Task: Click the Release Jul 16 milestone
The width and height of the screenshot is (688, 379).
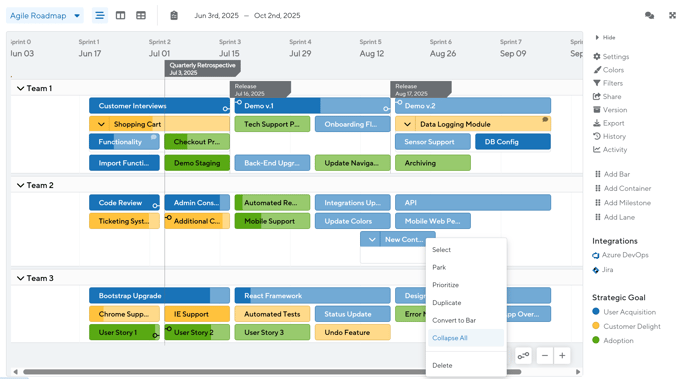Action: pos(260,89)
